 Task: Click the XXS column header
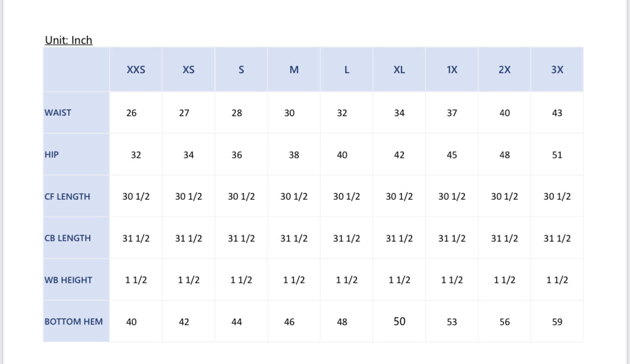click(136, 70)
